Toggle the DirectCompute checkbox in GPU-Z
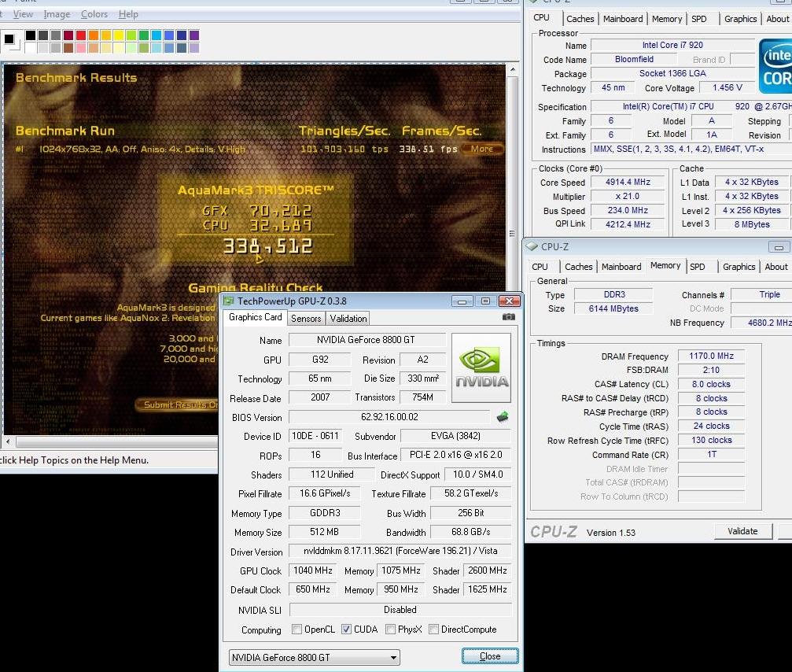 click(433, 629)
